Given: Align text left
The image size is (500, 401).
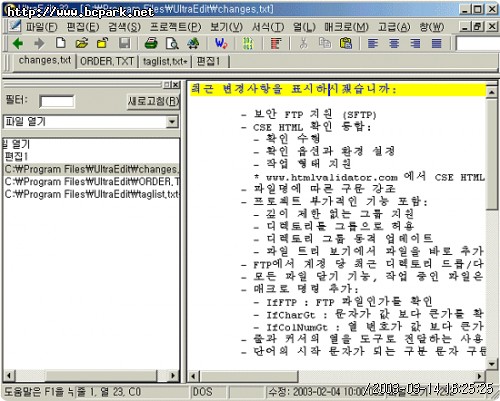Looking at the screenshot, I should pyautogui.click(x=373, y=43).
